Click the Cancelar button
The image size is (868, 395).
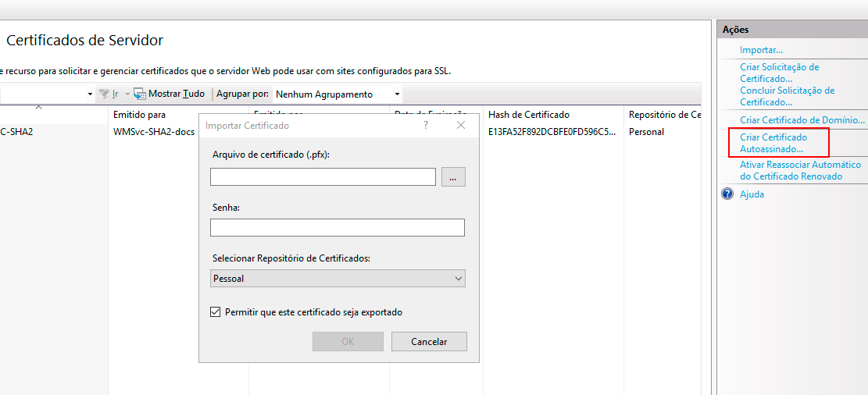(429, 342)
